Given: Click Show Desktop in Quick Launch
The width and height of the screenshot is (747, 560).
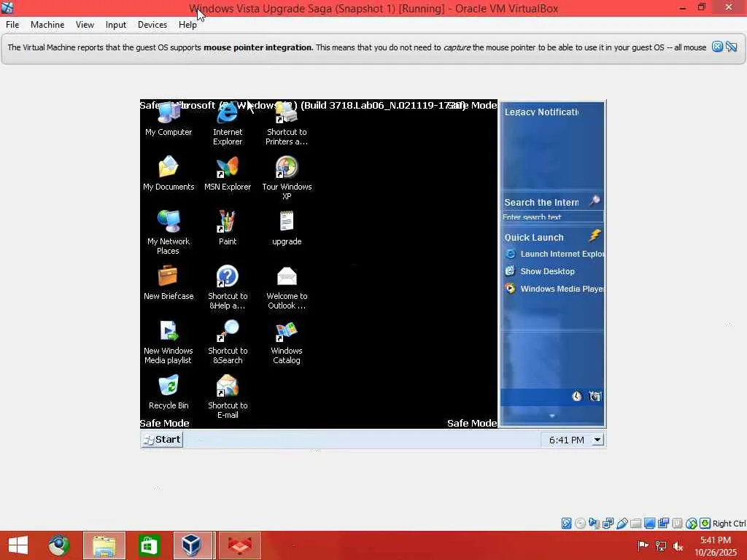Looking at the screenshot, I should 541,271.
